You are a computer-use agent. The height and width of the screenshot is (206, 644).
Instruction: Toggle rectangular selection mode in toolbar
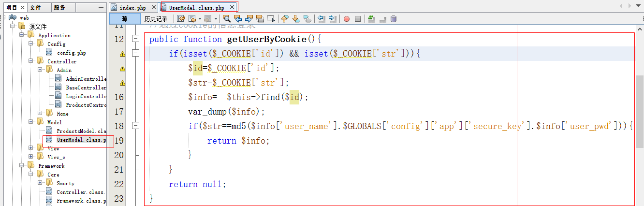[x=271, y=19]
